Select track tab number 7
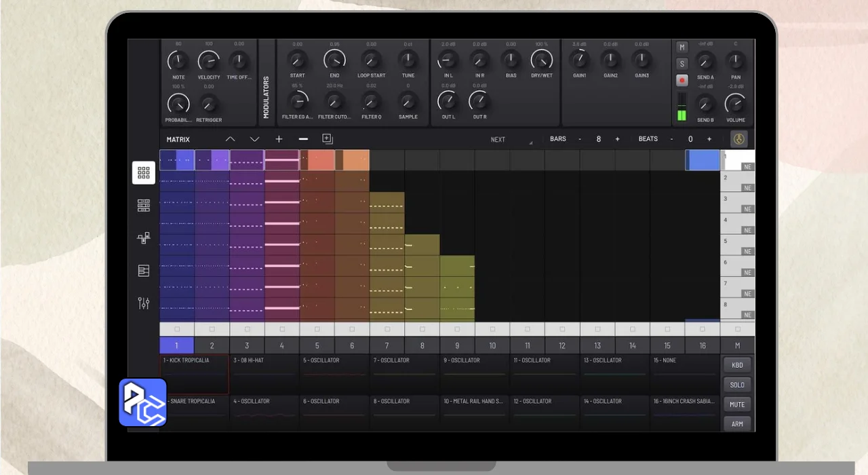The width and height of the screenshot is (868, 475). (x=387, y=345)
